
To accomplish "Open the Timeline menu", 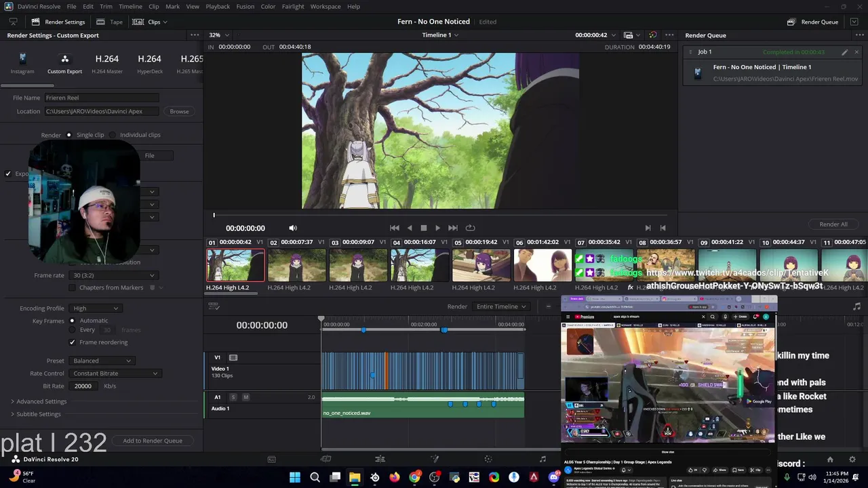I will pyautogui.click(x=130, y=6).
